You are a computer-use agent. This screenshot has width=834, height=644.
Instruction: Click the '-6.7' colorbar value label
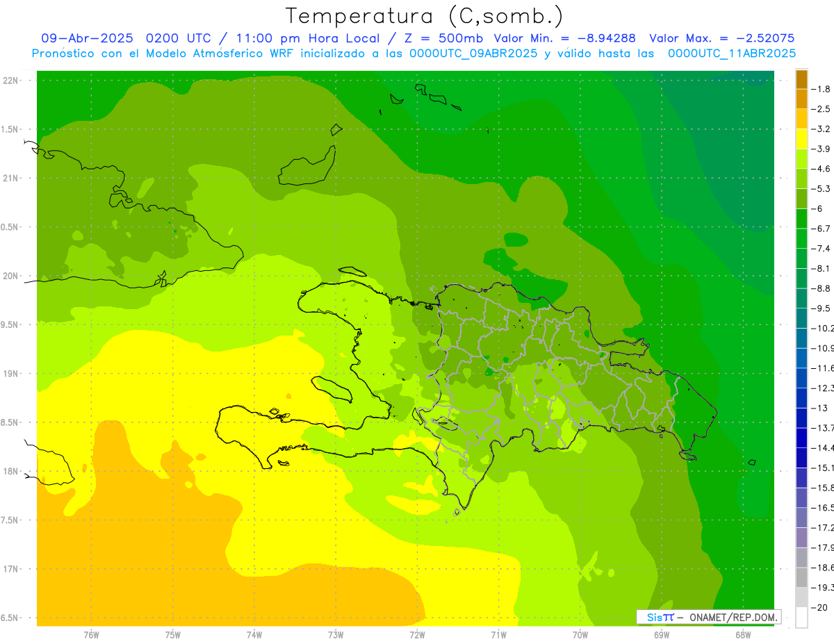click(821, 229)
